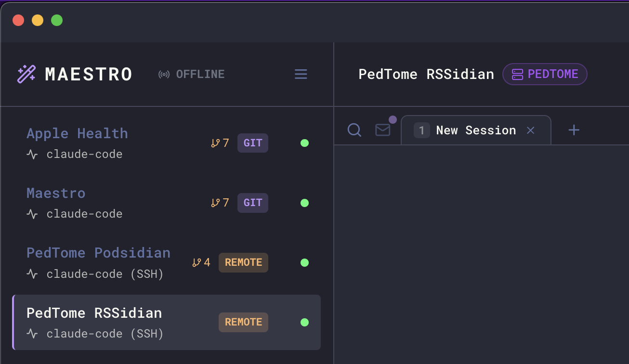Click the PEDTOME server badge
The image size is (629, 364).
545,74
